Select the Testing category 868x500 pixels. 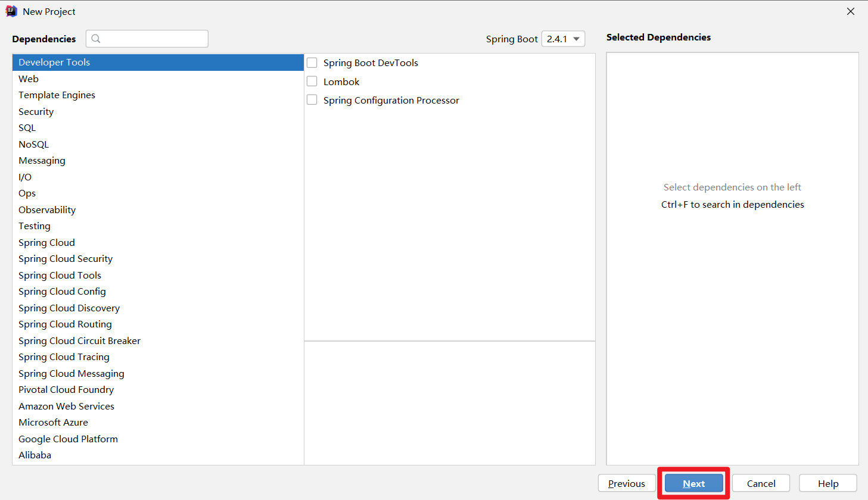(x=158, y=226)
